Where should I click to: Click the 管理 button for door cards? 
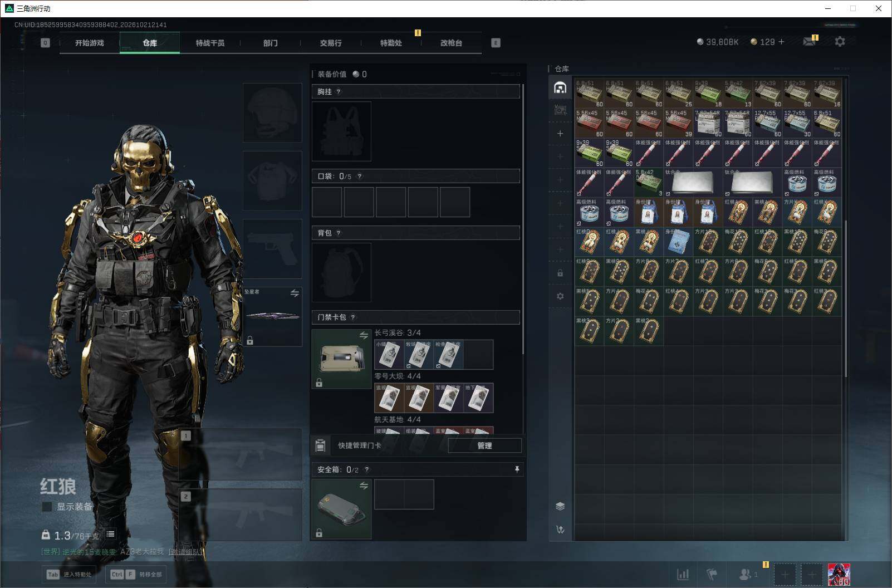tap(484, 445)
